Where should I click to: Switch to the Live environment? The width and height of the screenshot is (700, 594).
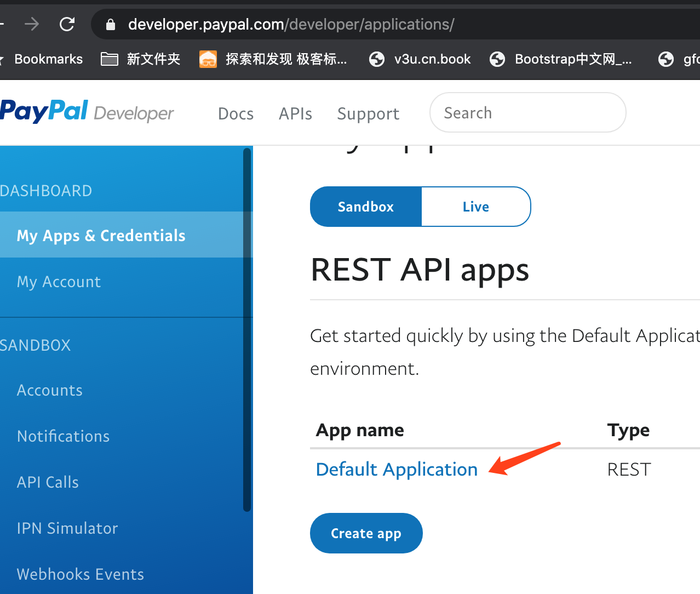475,207
